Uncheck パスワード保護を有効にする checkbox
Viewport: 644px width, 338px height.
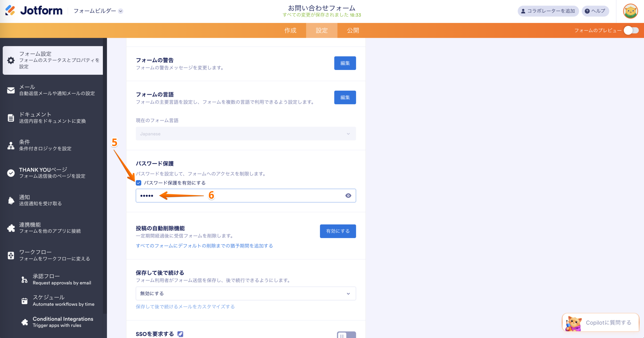[x=138, y=183]
